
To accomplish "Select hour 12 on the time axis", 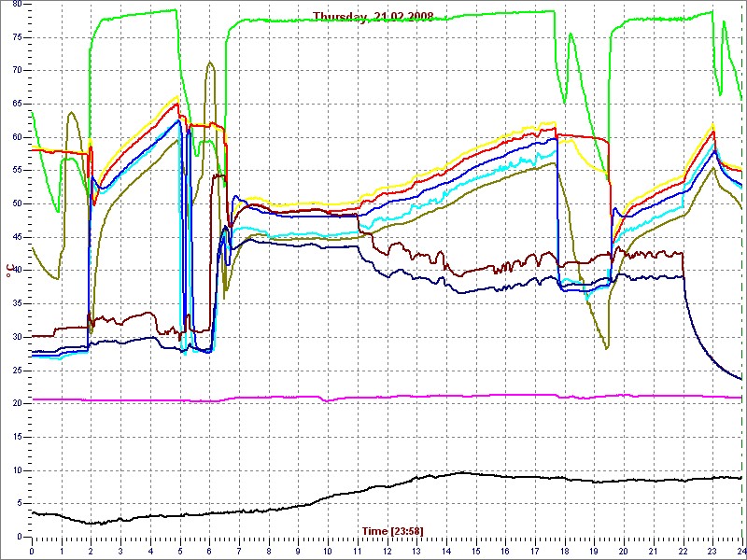I will click(x=386, y=551).
